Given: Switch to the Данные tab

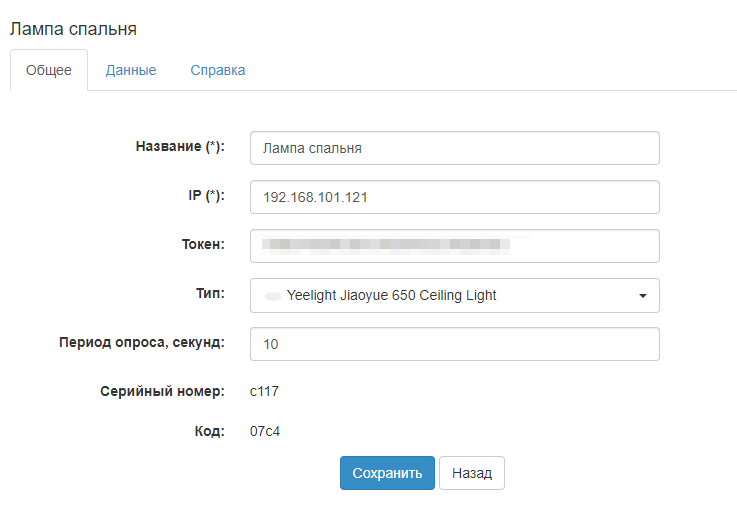Looking at the screenshot, I should tap(131, 71).
